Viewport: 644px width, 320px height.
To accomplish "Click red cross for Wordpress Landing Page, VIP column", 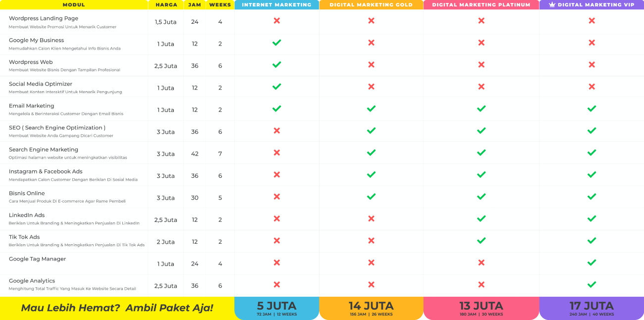I will [x=591, y=21].
